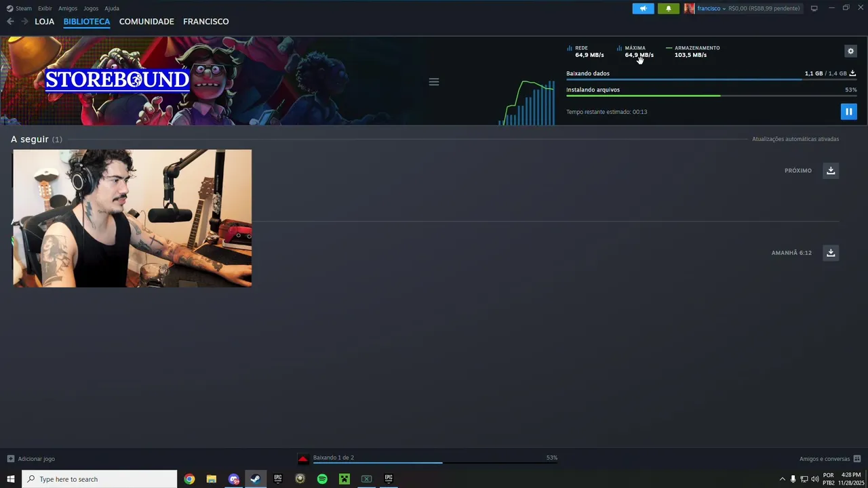Viewport: 868px width, 488px height.
Task: Open the Xbox app from taskbar
Action: pyautogui.click(x=366, y=479)
